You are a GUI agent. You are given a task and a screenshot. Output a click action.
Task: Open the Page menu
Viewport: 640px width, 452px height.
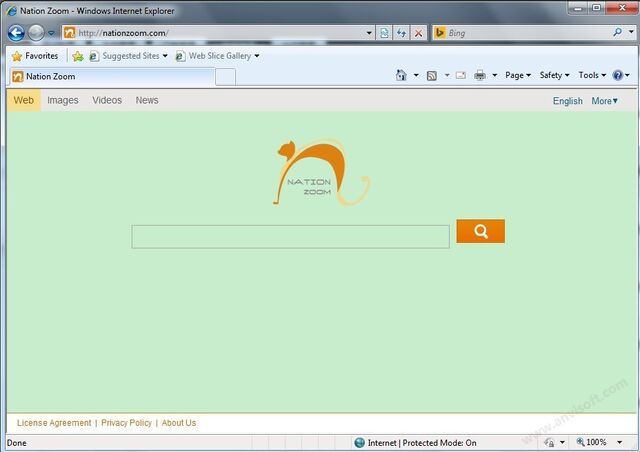click(x=518, y=75)
